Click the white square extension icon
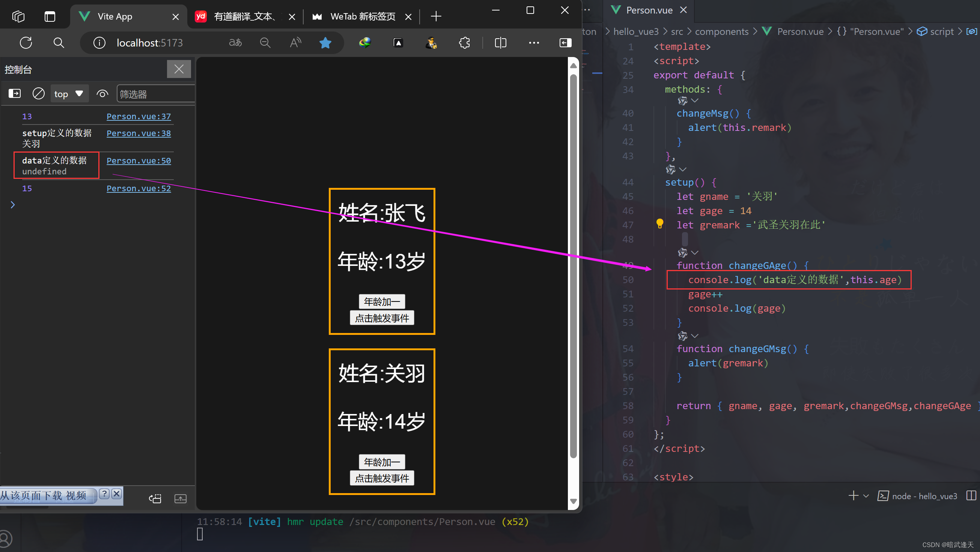Viewport: 980px width, 552px height. click(x=398, y=43)
